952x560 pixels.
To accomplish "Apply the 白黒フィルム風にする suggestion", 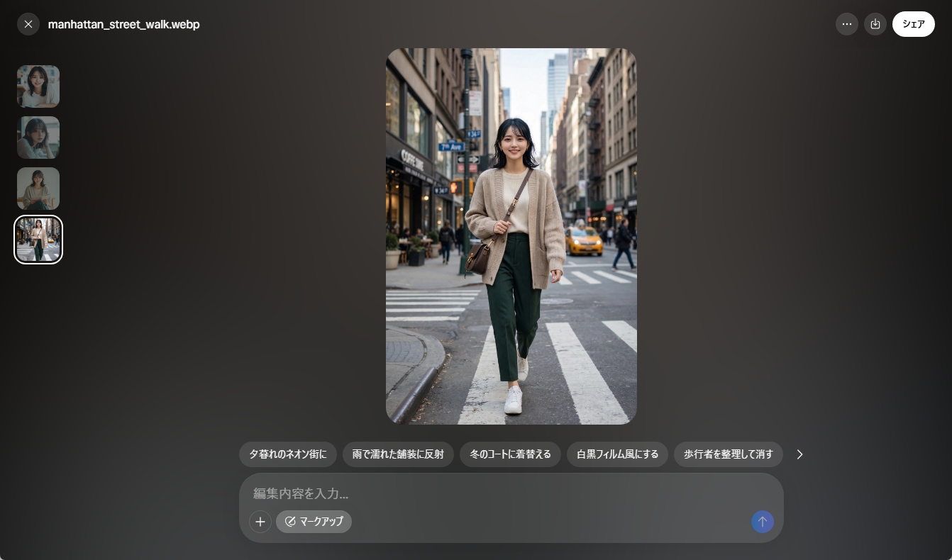I will click(x=617, y=454).
